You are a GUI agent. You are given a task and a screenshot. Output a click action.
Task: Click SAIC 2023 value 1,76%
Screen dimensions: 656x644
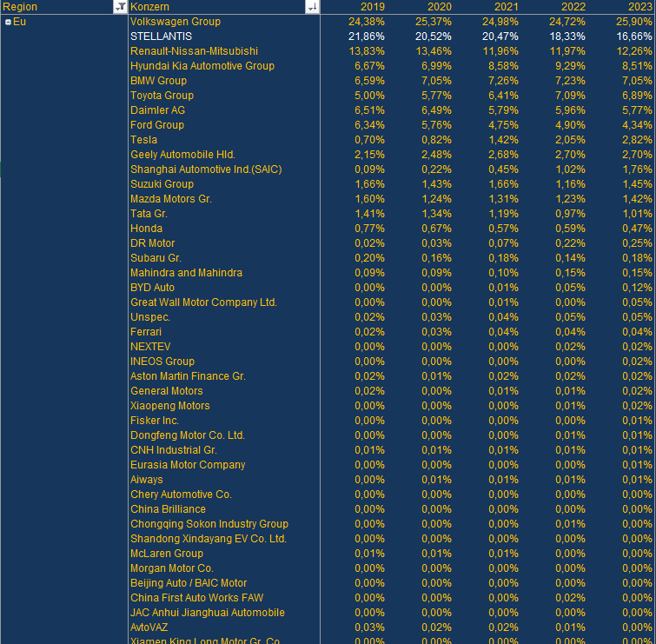[x=637, y=169]
